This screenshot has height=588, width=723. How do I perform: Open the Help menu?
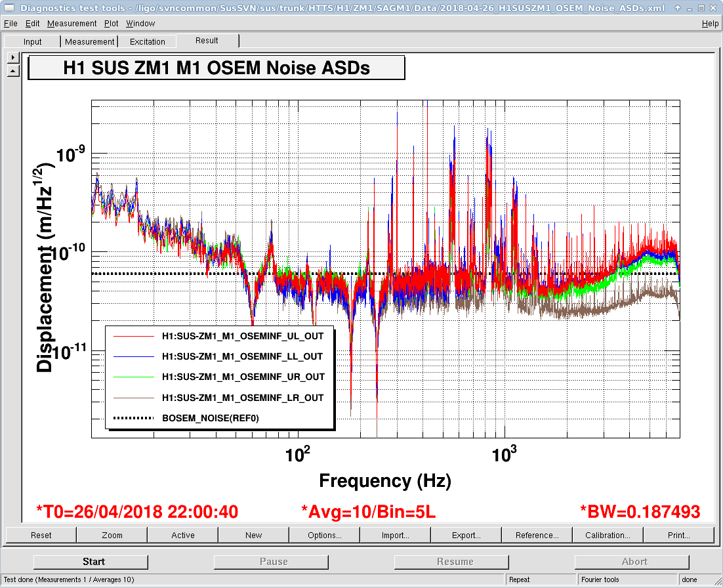(710, 24)
